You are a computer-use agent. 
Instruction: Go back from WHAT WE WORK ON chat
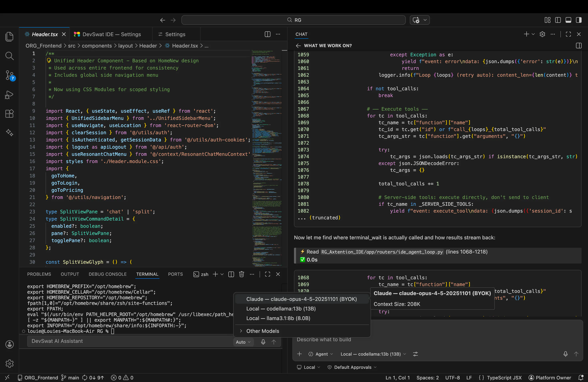(x=298, y=46)
